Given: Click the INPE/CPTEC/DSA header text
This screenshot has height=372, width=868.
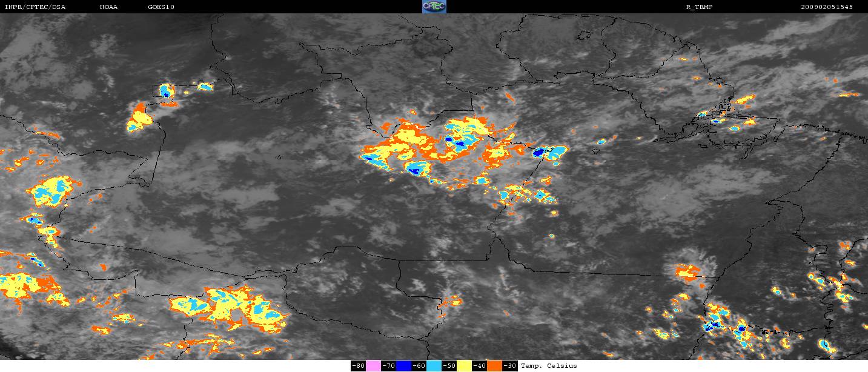Looking at the screenshot, I should pos(35,7).
